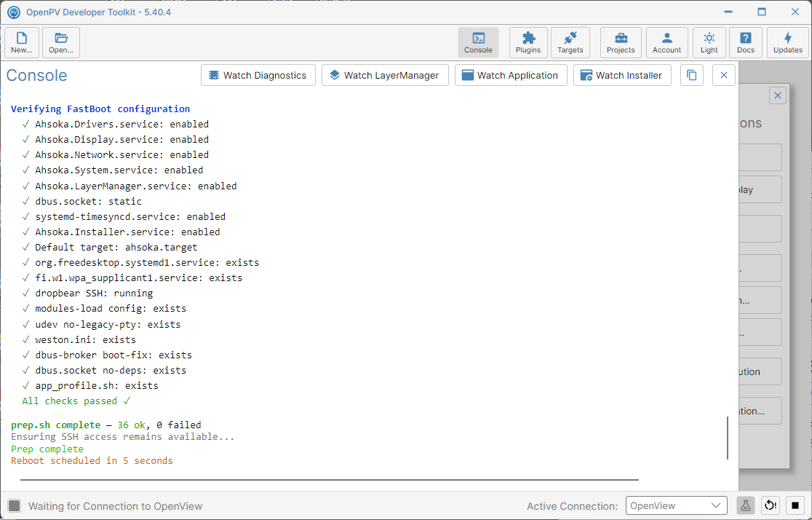The width and height of the screenshot is (812, 520).
Task: Close the side panel behind the Console
Action: [777, 95]
